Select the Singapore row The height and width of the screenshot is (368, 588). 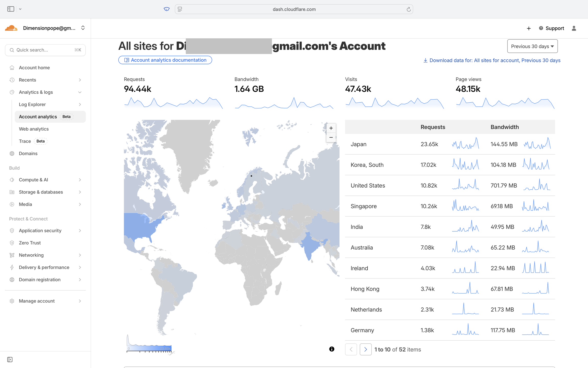tap(450, 206)
